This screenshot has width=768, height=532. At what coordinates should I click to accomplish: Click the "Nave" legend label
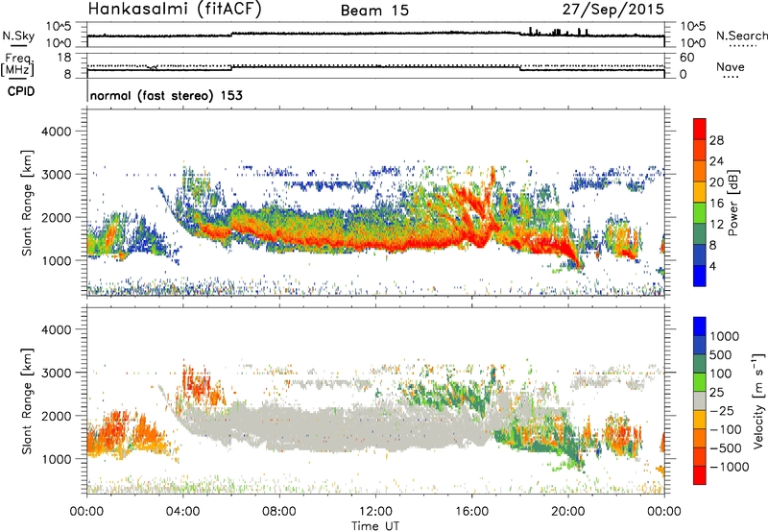(x=731, y=67)
